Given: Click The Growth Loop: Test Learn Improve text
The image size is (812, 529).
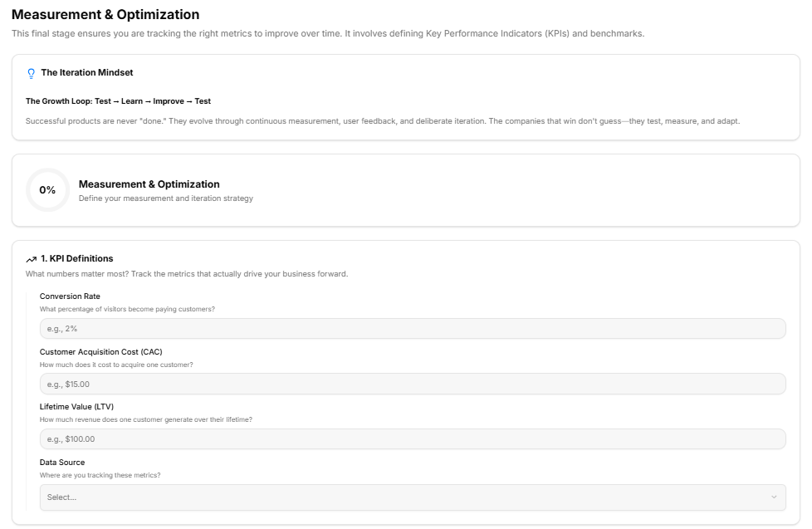Looking at the screenshot, I should pyautogui.click(x=118, y=101).
